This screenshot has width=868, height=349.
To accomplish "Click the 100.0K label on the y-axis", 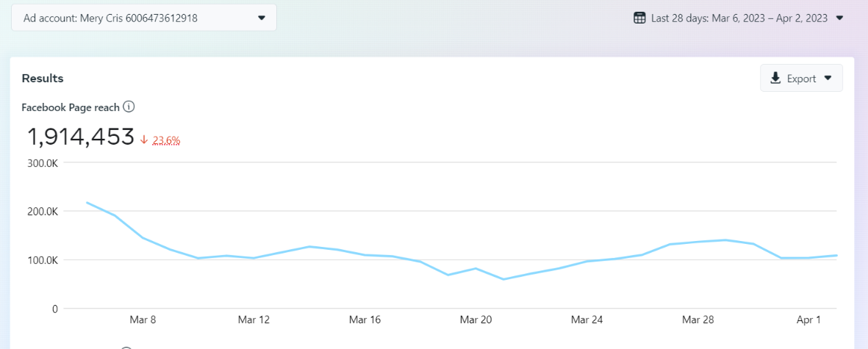I will [x=43, y=260].
